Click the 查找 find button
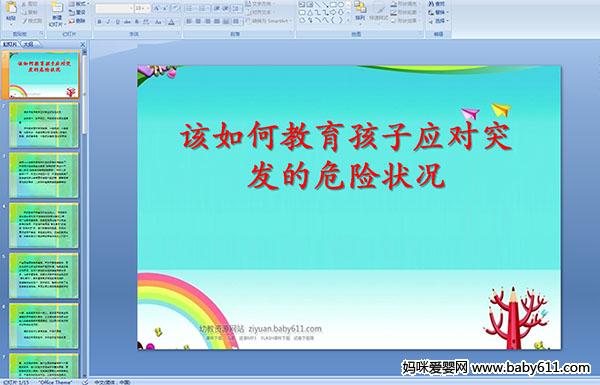This screenshot has width=600, height=385. 437,4
